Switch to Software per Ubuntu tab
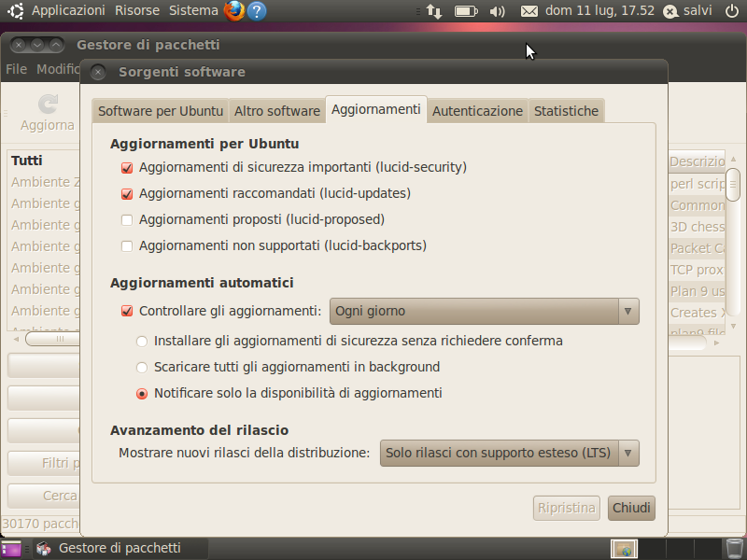Screen dimensions: 747x560 point(161,111)
